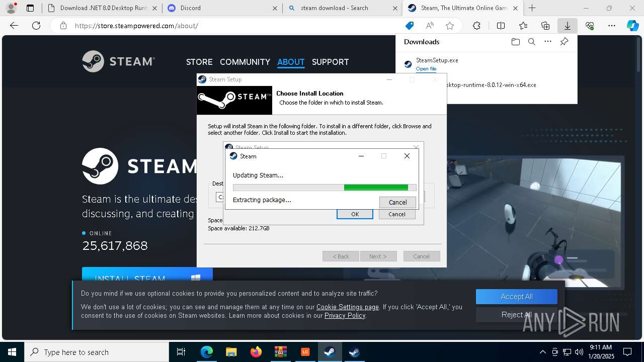Image resolution: width=644 pixels, height=362 pixels.
Task: Open Task View on taskbar
Action: click(x=181, y=352)
